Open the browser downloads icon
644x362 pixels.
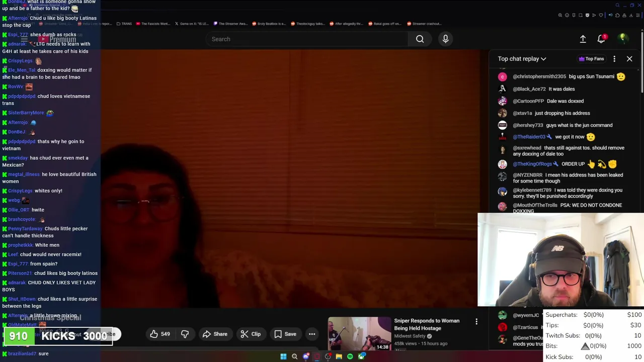[631, 15]
